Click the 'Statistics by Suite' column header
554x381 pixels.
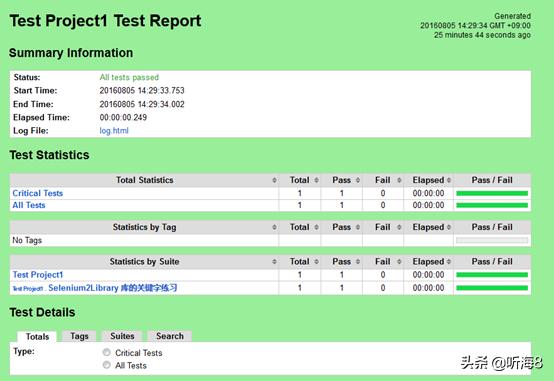click(x=144, y=262)
